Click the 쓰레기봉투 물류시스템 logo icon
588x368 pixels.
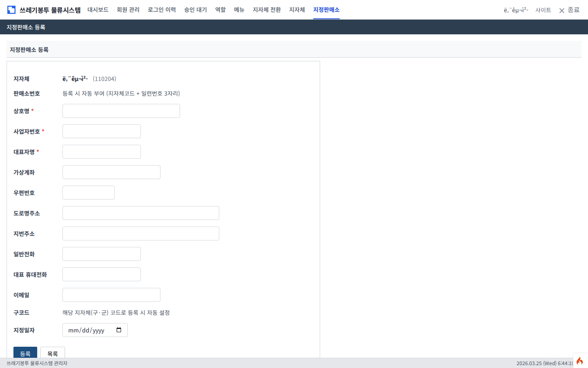(x=11, y=9)
